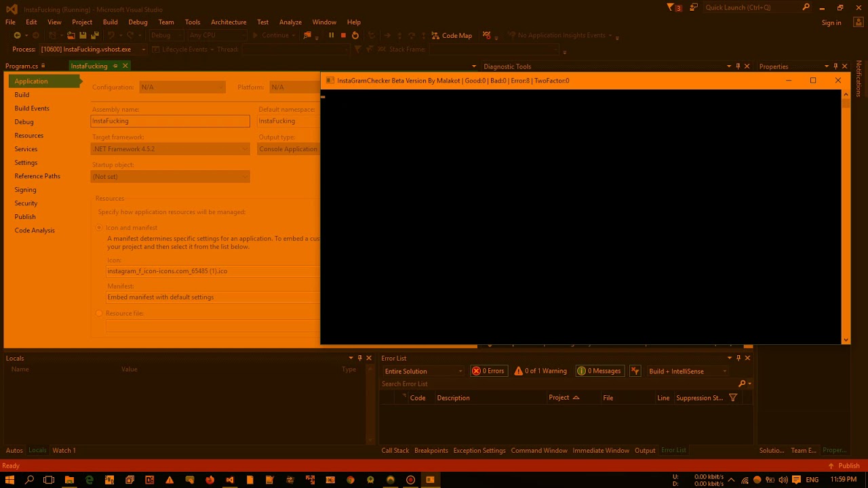Select the Icon and manifest radio button

[x=100, y=228]
